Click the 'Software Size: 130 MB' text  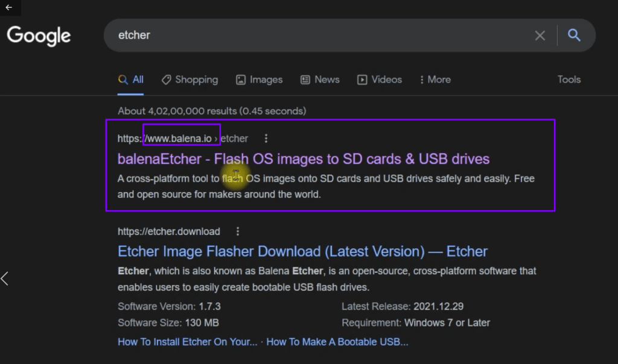pyautogui.click(x=168, y=323)
